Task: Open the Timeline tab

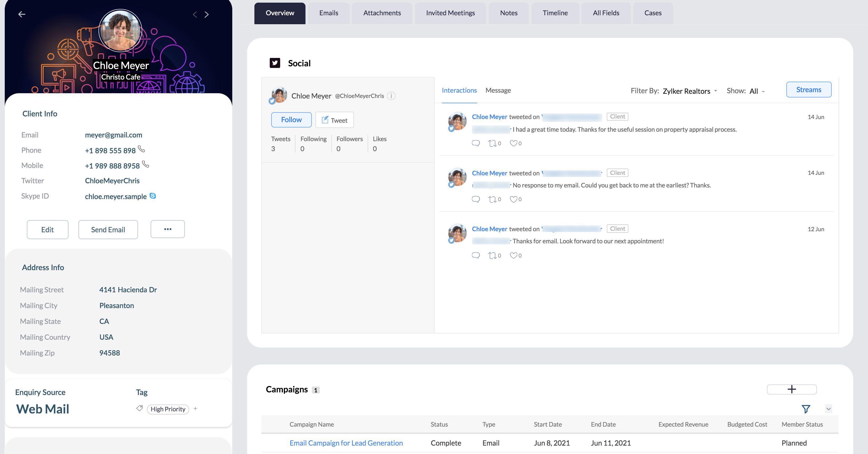Action: click(555, 13)
